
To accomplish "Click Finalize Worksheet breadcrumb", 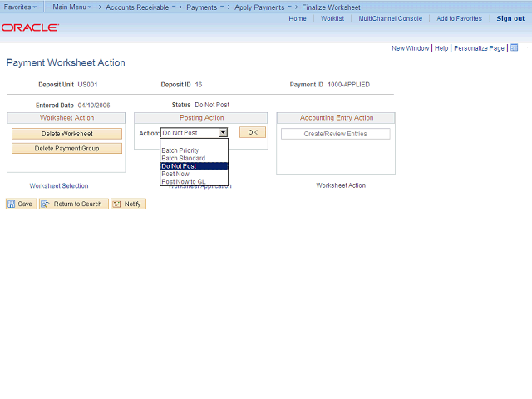I will click(331, 7).
